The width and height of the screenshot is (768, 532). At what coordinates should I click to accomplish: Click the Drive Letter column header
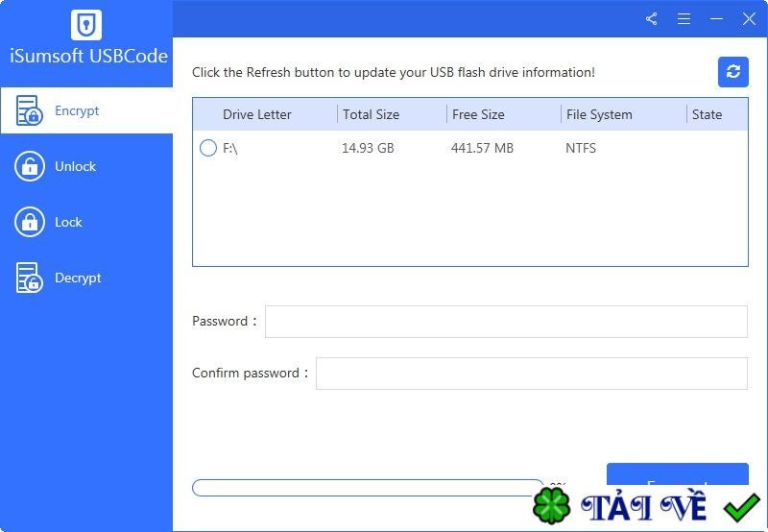coord(257,114)
